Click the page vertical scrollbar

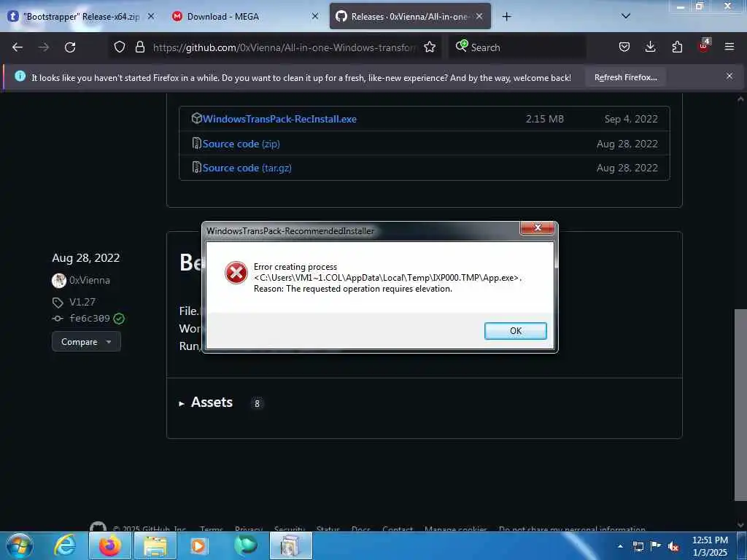(x=740, y=405)
